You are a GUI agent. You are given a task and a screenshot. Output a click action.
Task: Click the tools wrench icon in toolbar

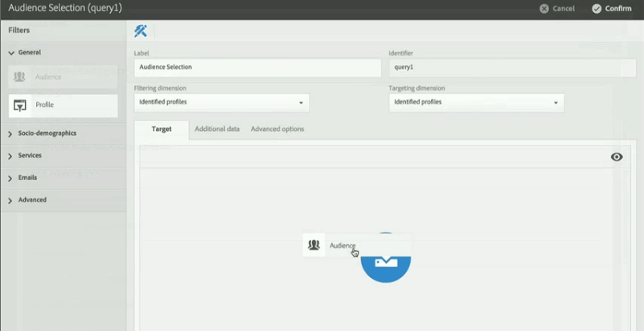click(141, 31)
